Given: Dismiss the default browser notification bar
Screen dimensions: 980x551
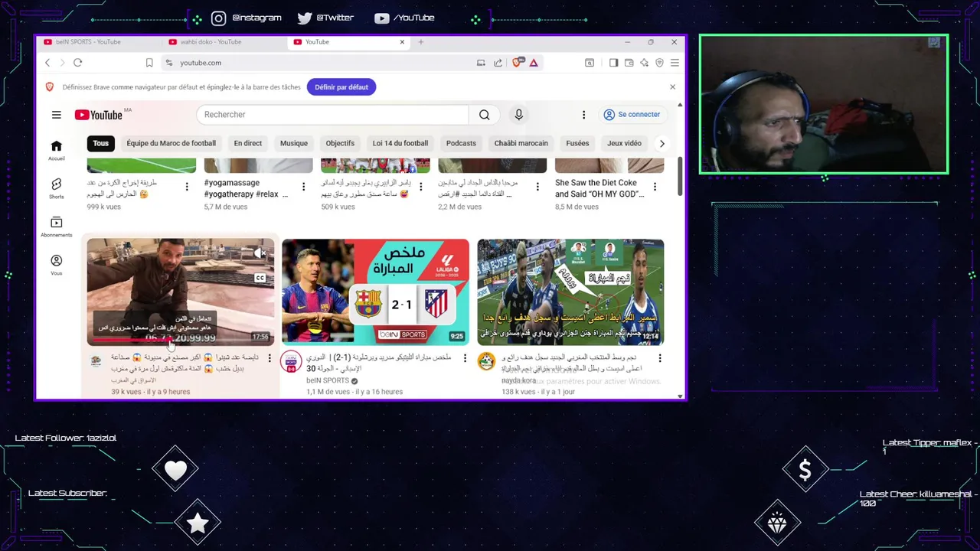Looking at the screenshot, I should coord(672,87).
